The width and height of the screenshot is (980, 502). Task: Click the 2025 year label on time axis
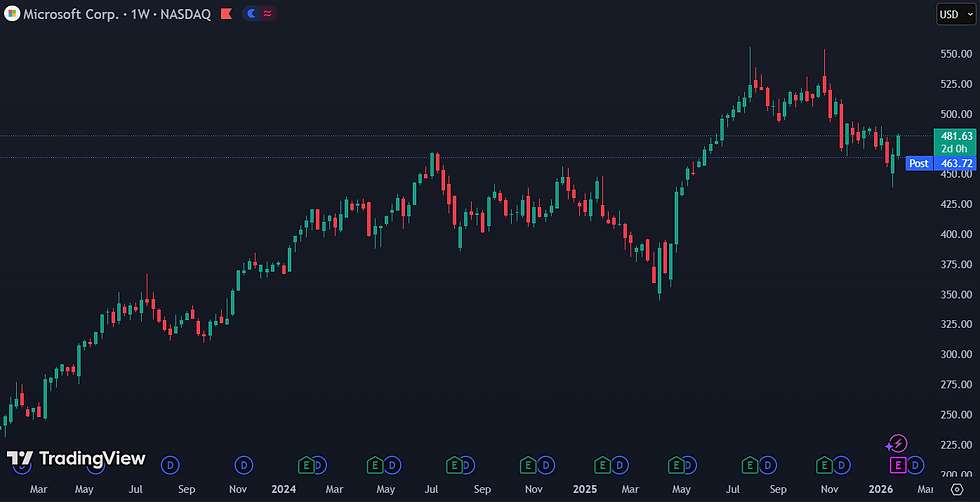click(x=584, y=489)
